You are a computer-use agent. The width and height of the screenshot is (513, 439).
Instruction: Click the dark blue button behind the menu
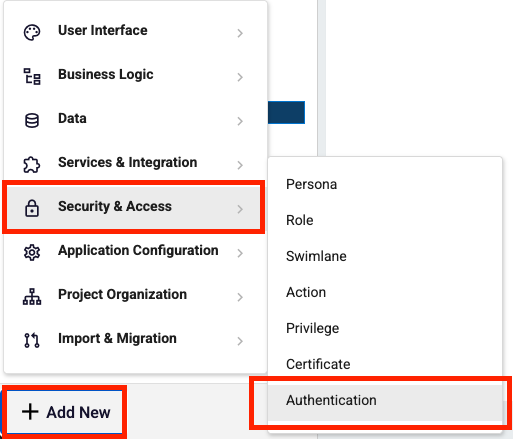[x=286, y=112]
